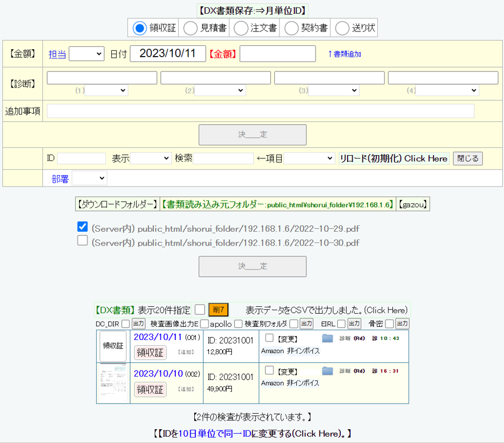Click 出力 button next to 検査別フォルダ
The height and width of the screenshot is (443, 504).
[306, 323]
